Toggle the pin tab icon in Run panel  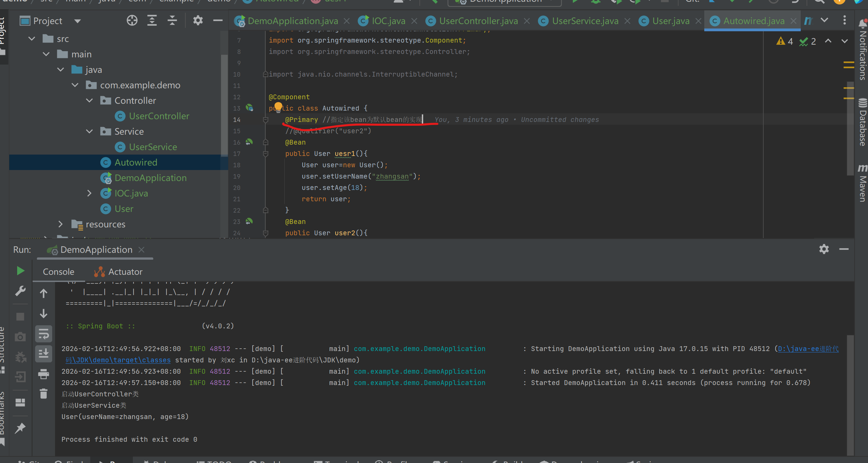[x=20, y=428]
